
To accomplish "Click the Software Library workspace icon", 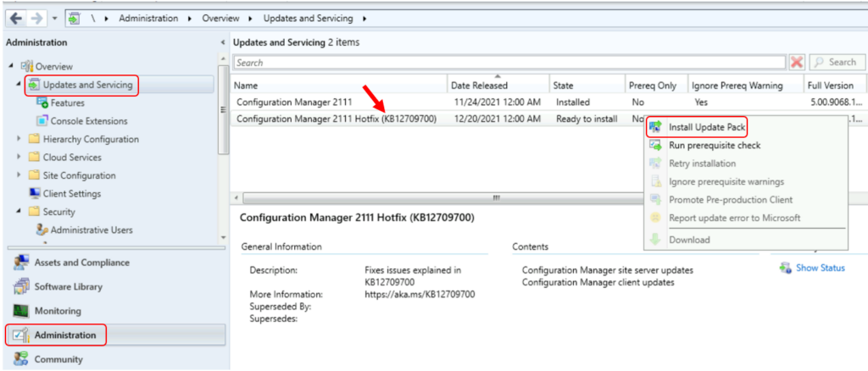I will click(x=21, y=286).
